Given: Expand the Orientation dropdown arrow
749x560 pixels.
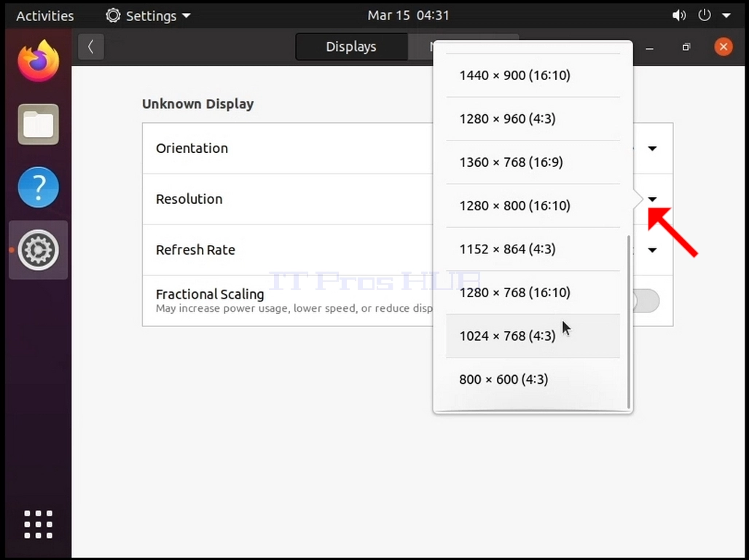Looking at the screenshot, I should point(653,149).
